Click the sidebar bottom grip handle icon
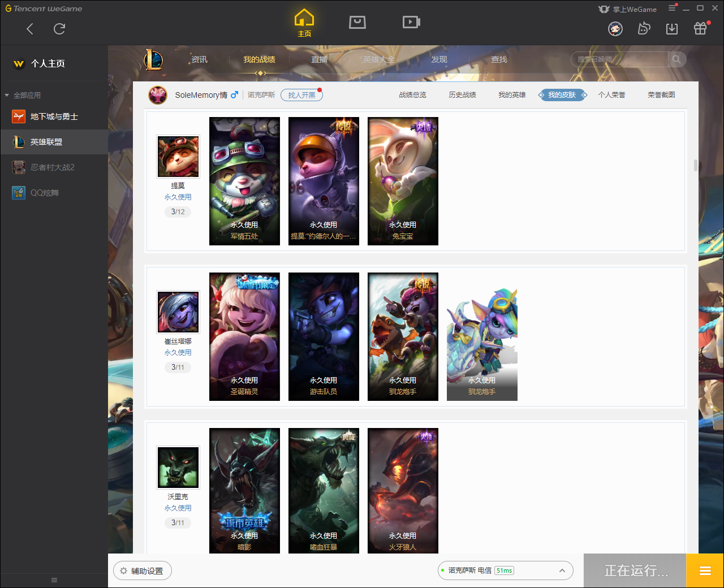 (54, 580)
